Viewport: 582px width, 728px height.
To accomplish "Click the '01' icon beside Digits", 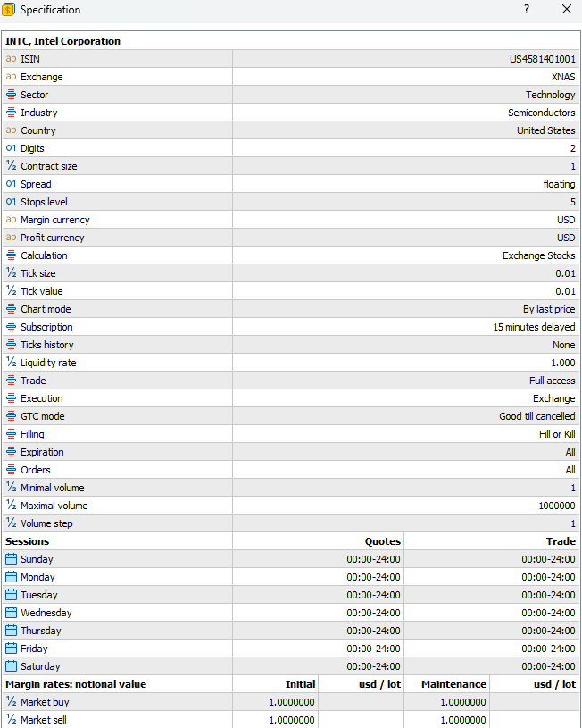I will 11,148.
